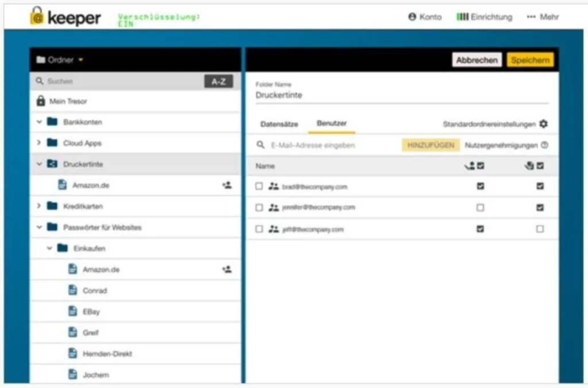Click the Nutzergenehmigungen link

(x=501, y=145)
